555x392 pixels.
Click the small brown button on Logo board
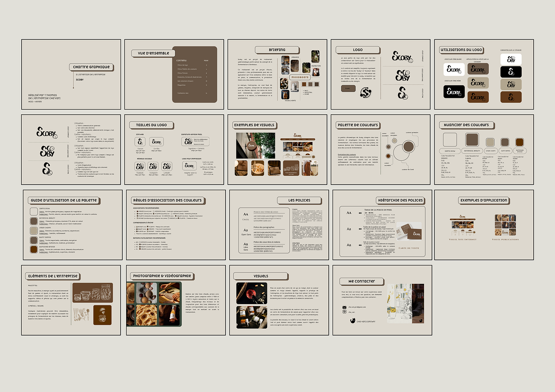(x=347, y=88)
